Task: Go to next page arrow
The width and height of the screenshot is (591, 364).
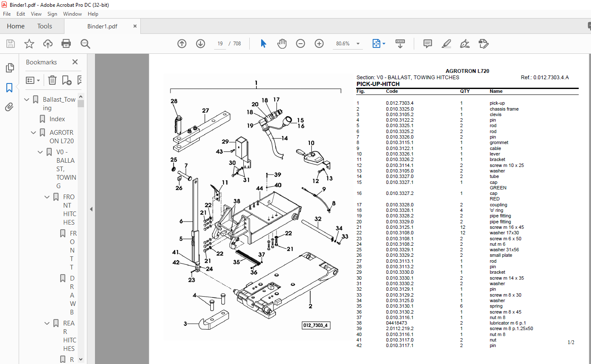Action: [201, 44]
